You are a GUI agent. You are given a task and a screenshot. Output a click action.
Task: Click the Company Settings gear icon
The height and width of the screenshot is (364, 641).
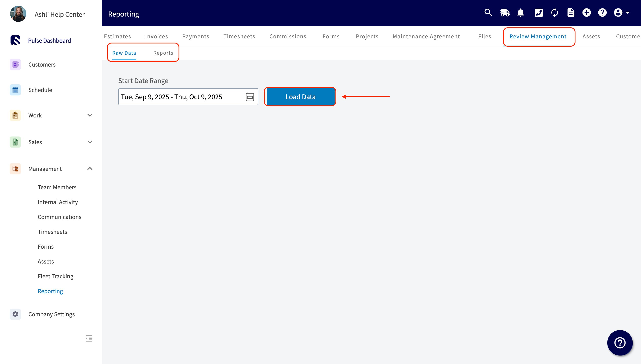tap(15, 314)
